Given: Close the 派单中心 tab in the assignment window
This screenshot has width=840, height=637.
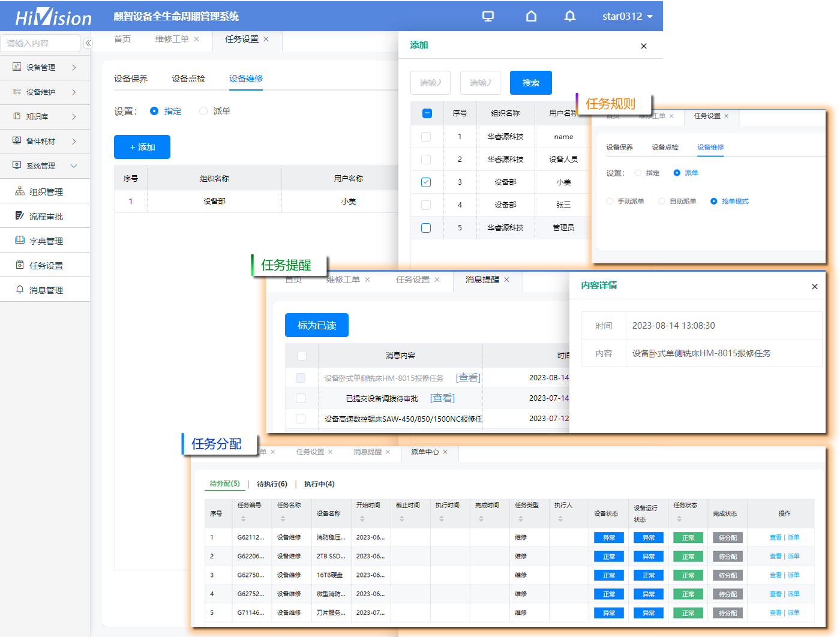Looking at the screenshot, I should click(445, 452).
